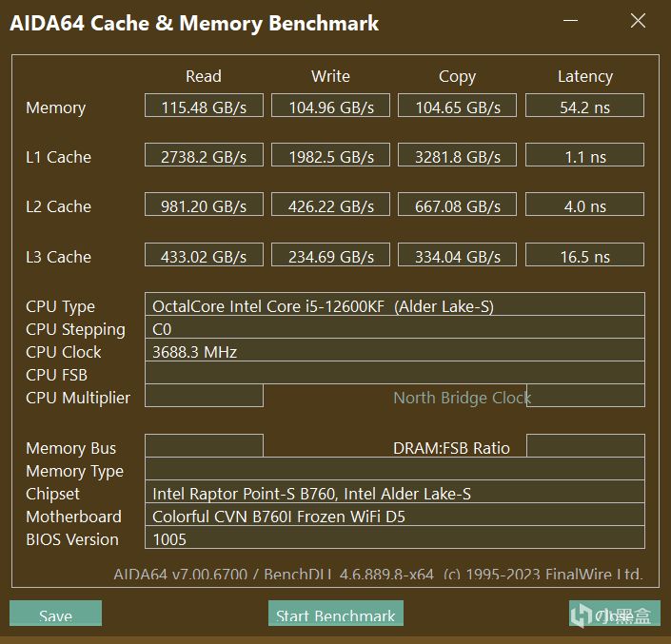The width and height of the screenshot is (671, 644).
Task: Click the Write column header
Action: point(330,76)
